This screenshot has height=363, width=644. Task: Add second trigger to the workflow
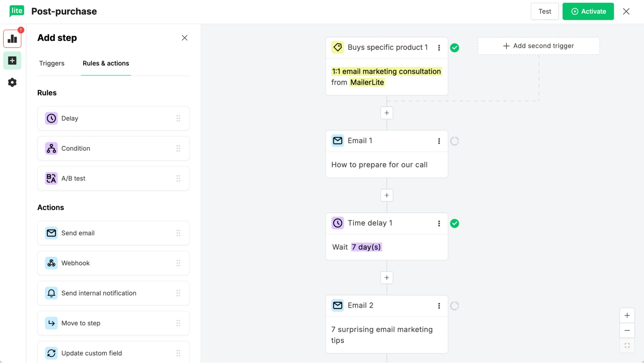(x=538, y=46)
